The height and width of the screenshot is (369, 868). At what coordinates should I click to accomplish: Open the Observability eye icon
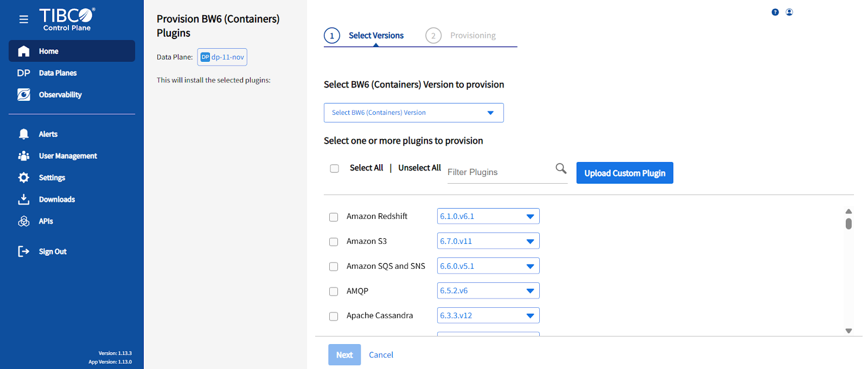coord(24,95)
